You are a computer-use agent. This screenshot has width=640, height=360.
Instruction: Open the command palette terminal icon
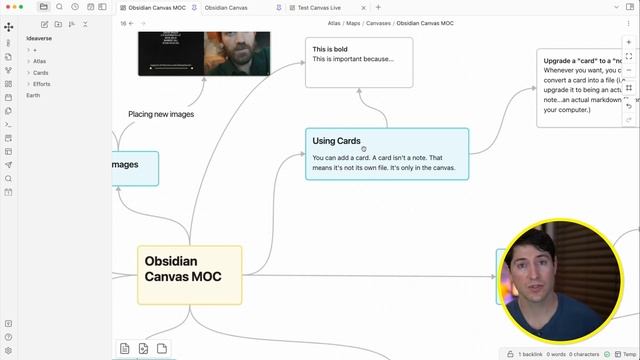pyautogui.click(x=8, y=124)
